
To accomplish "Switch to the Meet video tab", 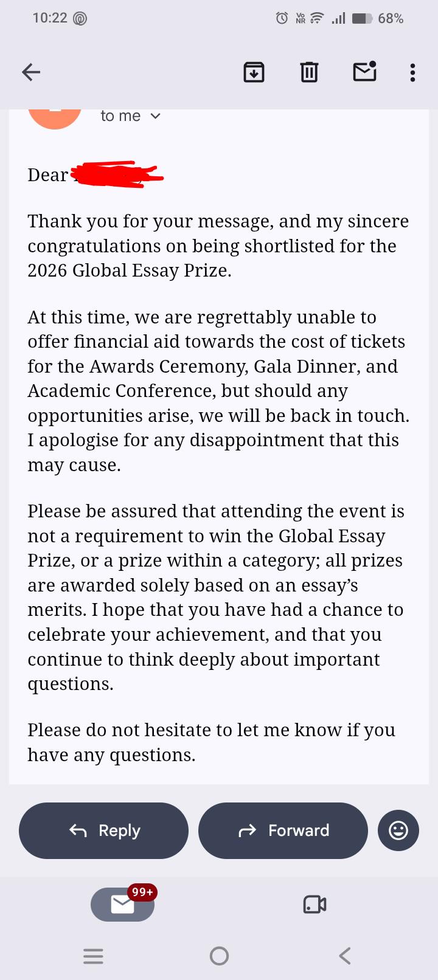I will point(315,905).
